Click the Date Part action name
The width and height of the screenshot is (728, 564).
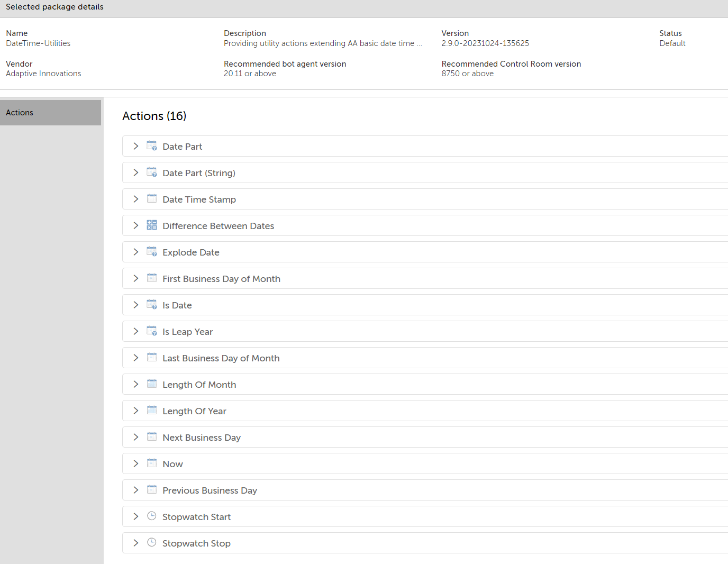183,147
